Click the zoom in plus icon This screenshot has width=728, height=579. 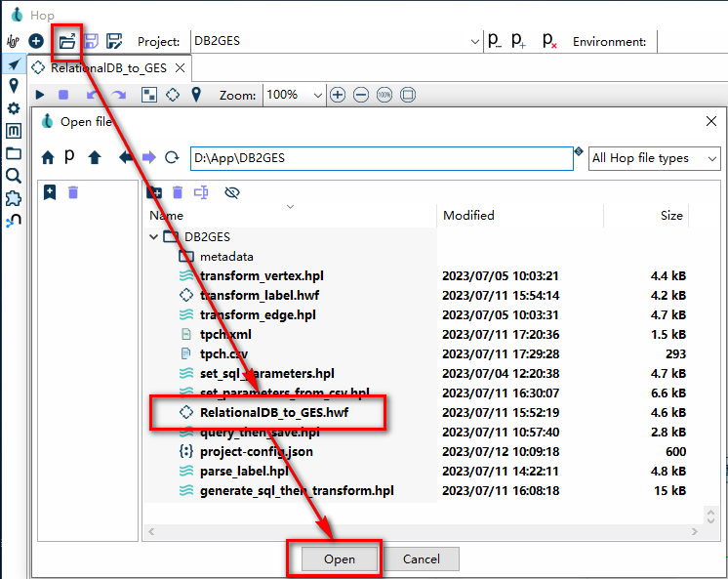338,95
